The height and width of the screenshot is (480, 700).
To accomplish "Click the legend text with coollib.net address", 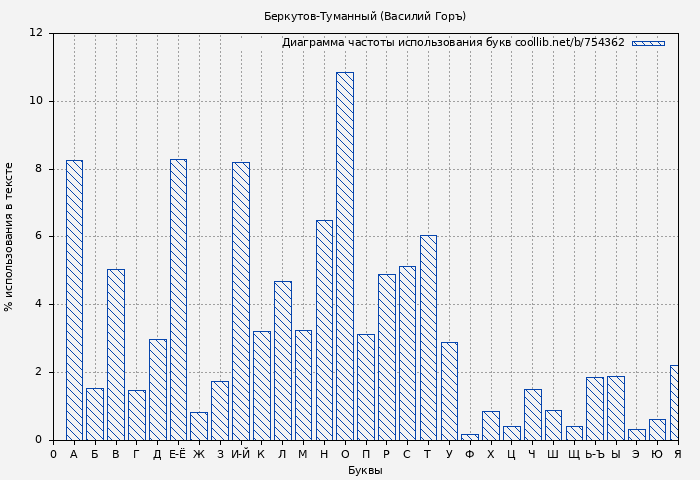I will [x=452, y=43].
